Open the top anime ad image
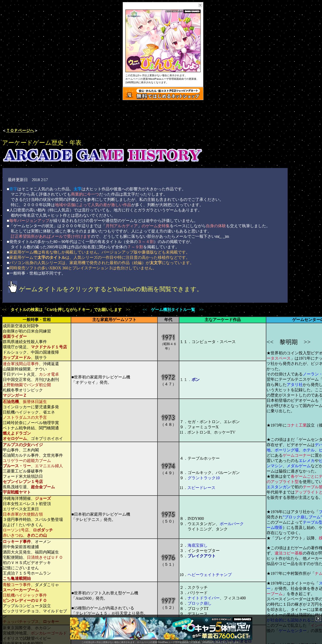This screenshot has height=644, width=322. pos(163,41)
